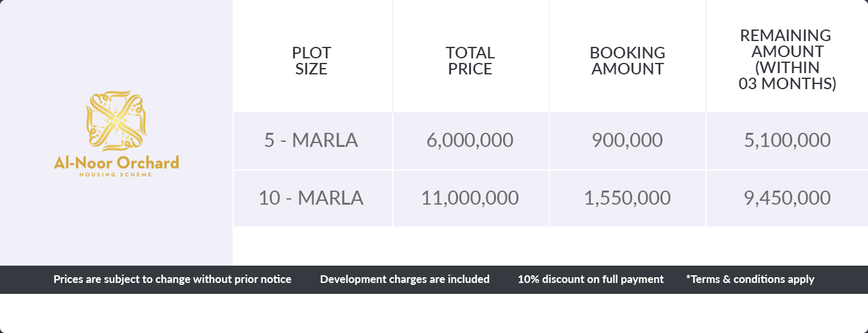Click the Terms & conditions apply text
Image resolution: width=868 pixels, height=333 pixels.
pos(750,279)
